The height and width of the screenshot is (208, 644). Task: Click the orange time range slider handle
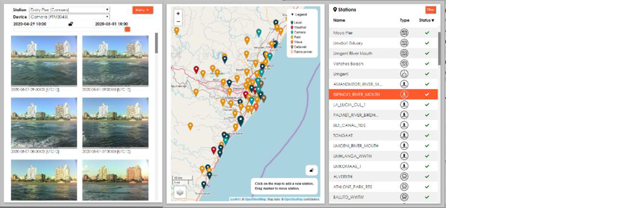pos(127,29)
